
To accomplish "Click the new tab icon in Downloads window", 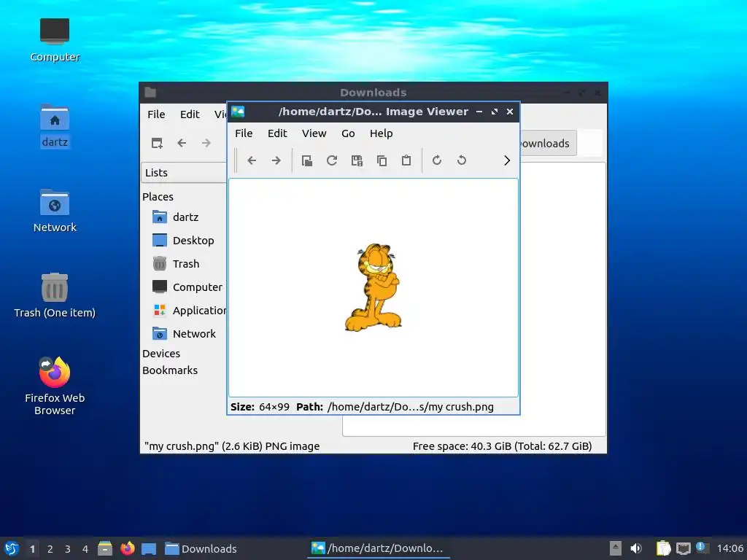I will pyautogui.click(x=157, y=143).
